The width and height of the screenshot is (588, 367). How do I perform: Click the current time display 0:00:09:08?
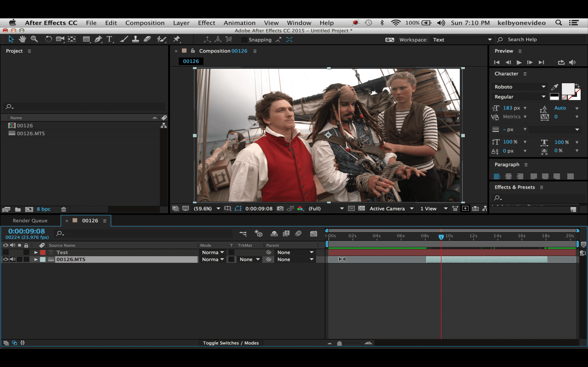(x=27, y=231)
